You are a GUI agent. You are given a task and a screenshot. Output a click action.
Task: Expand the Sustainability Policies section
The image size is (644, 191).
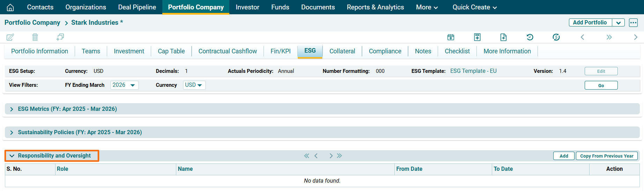coord(12,132)
